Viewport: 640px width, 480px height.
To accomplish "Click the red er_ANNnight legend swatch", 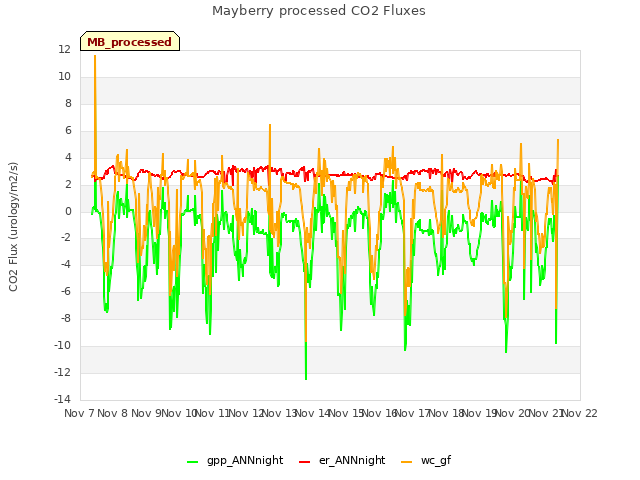I will coord(304,462).
